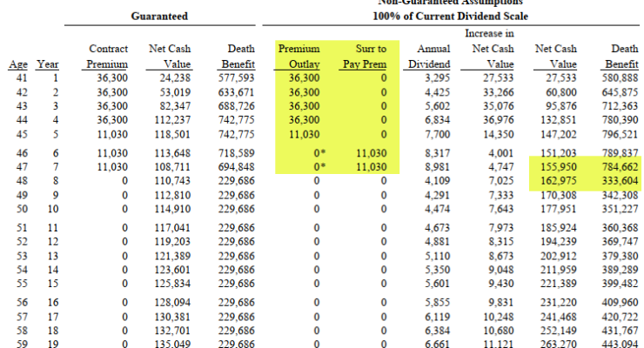The width and height of the screenshot is (644, 348).
Task: Select guaranteed net cash value 112,237
Action: tap(172, 120)
